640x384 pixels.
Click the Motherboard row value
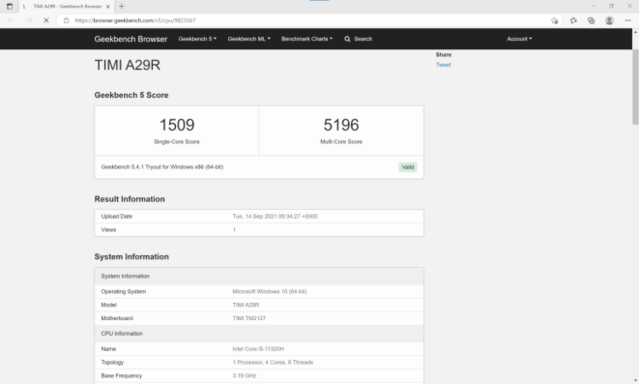point(249,318)
